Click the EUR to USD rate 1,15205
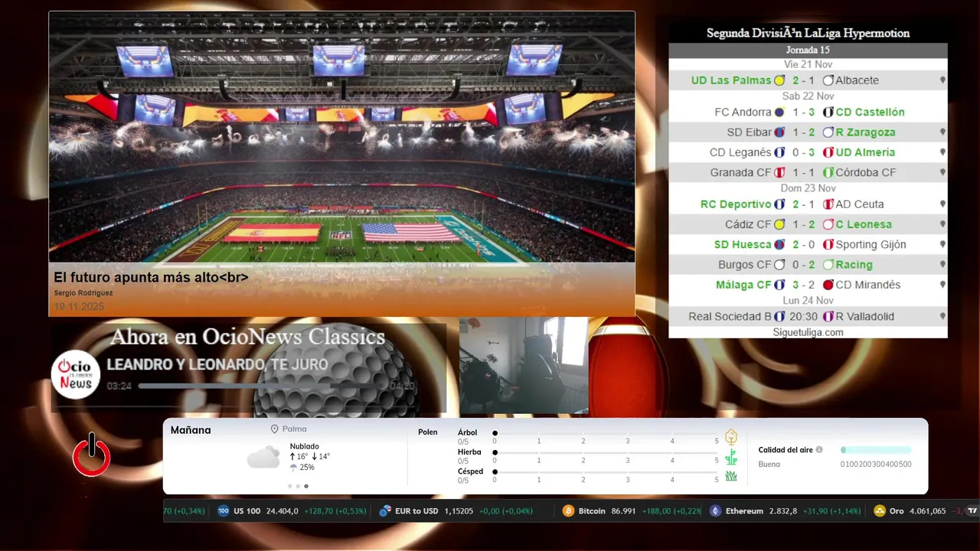980x551 pixels. [x=459, y=510]
